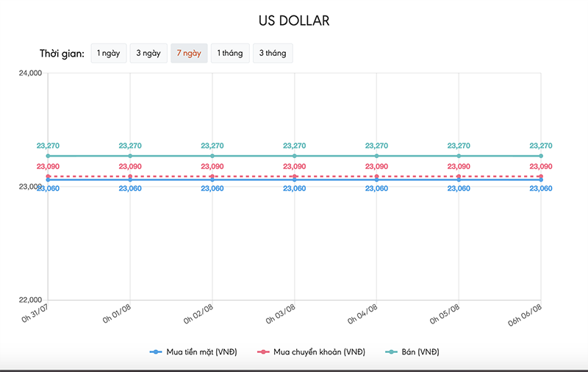Click the blue Mua tiền mặt point at 0h 01/08
The image size is (588, 372).
coord(130,180)
